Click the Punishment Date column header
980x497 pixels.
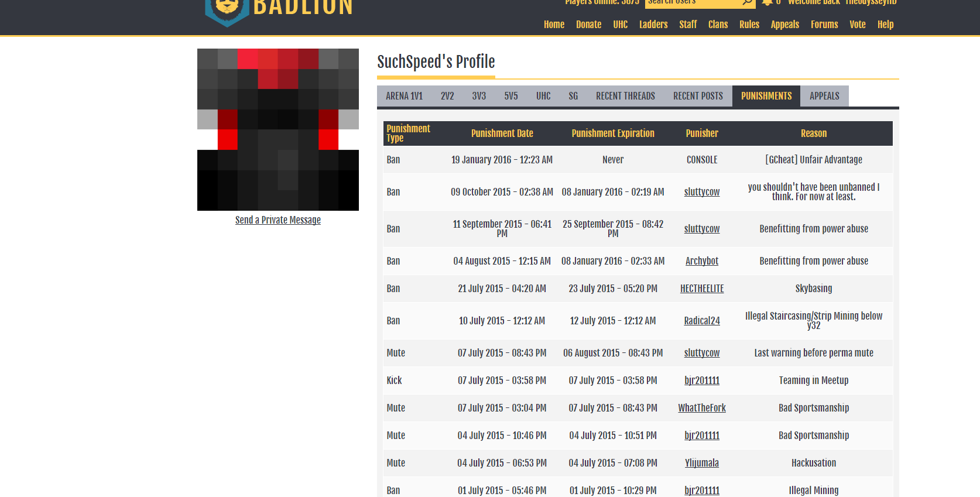(502, 133)
